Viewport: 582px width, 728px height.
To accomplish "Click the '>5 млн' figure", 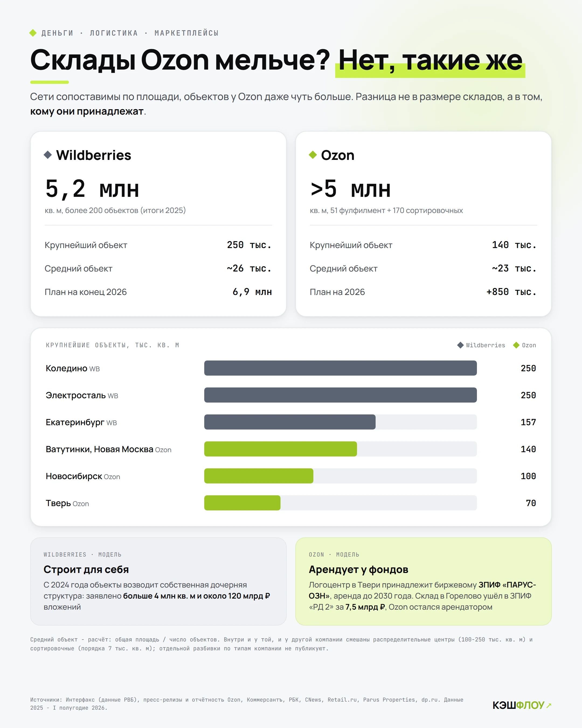I will pos(350,188).
